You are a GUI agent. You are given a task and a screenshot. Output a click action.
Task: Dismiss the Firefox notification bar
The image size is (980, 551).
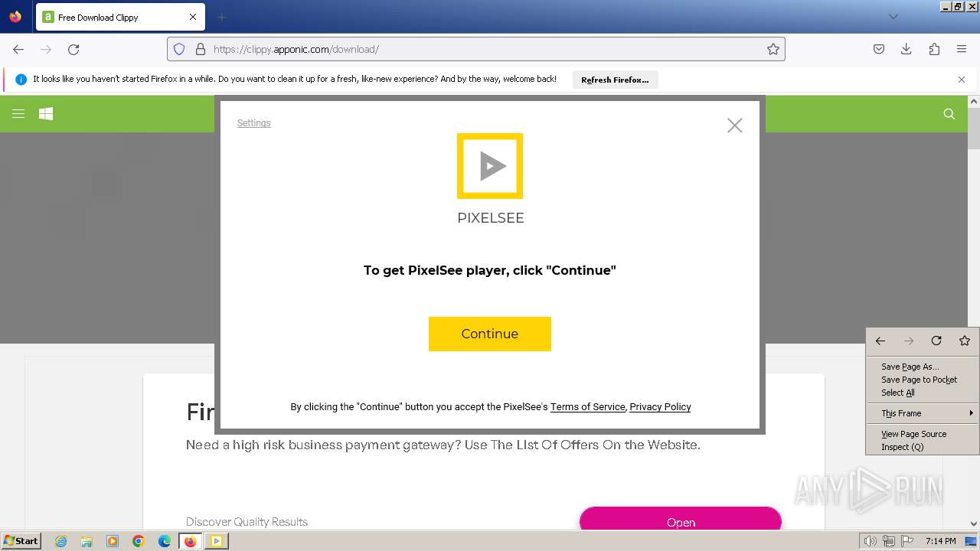click(962, 80)
